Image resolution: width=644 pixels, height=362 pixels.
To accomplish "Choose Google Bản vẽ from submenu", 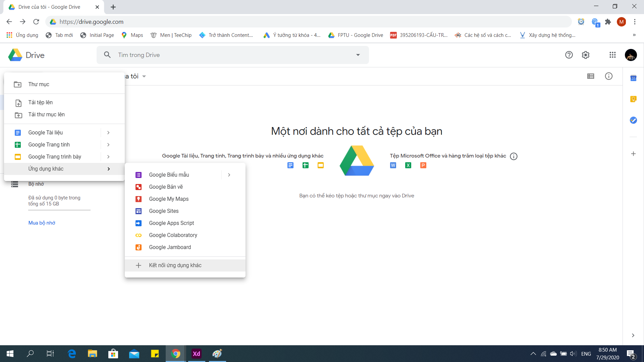I will point(185,187).
